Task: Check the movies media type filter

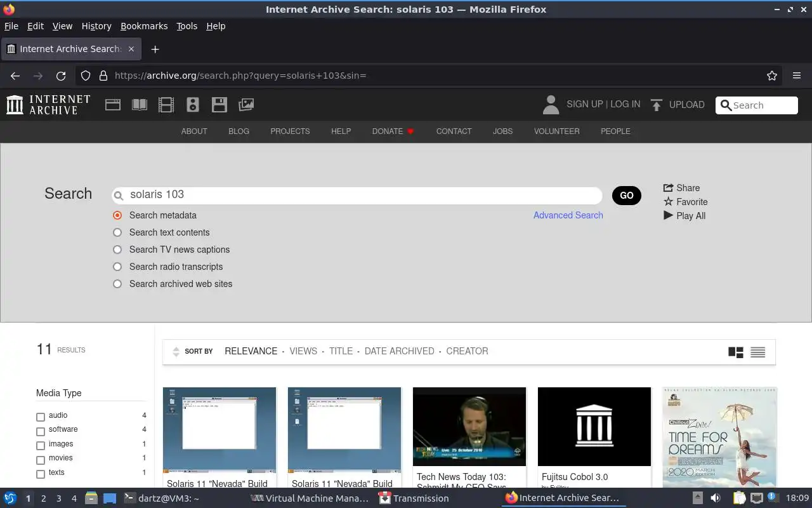Action: (41, 460)
